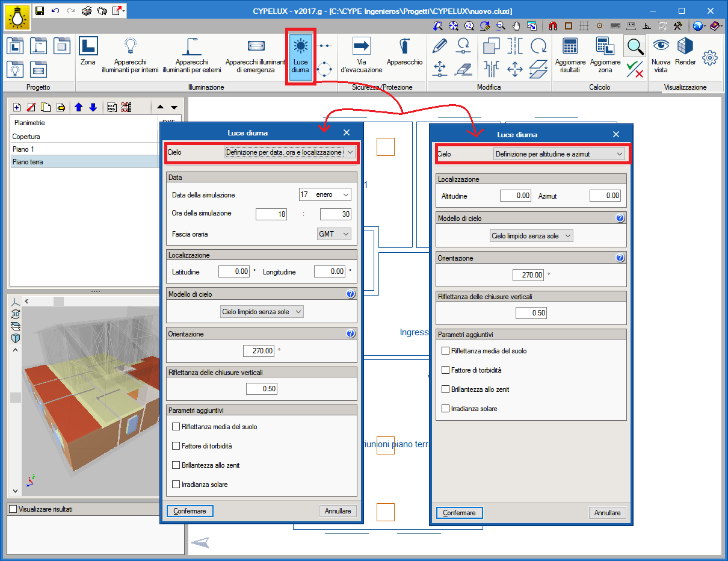Move selected floor plan up with blue arrow

coord(79,107)
